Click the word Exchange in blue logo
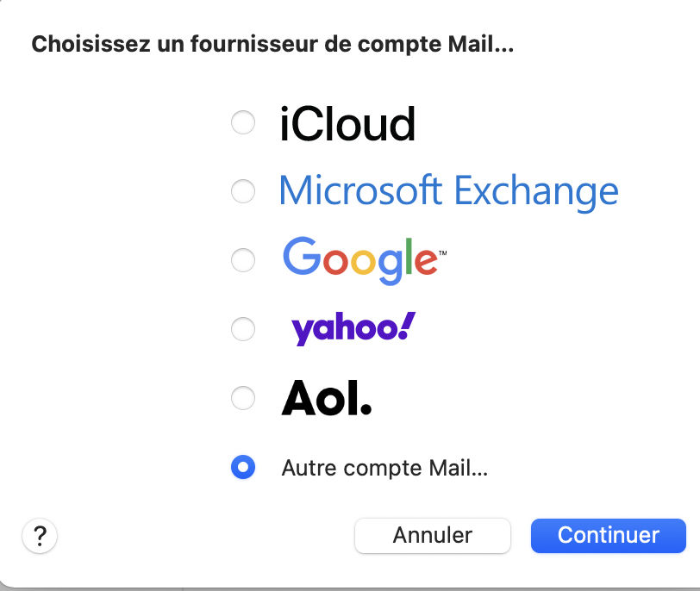 coord(535,190)
